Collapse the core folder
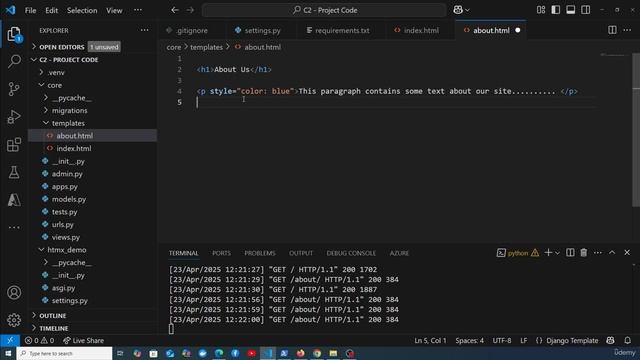 click(41, 85)
